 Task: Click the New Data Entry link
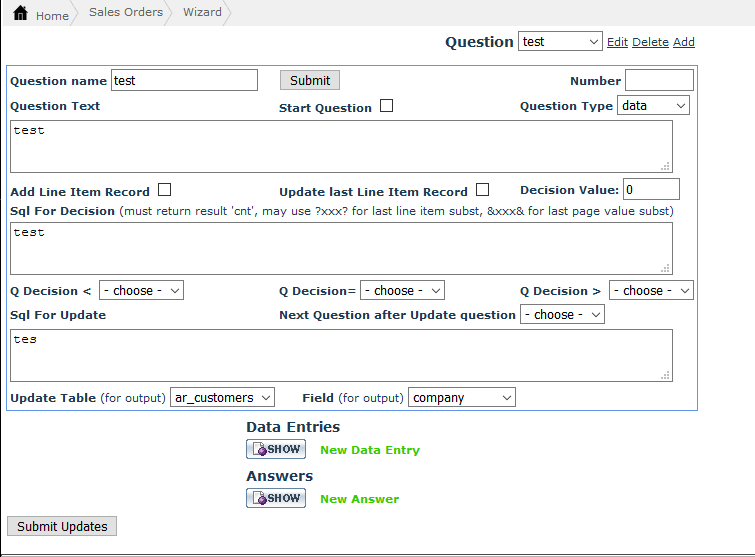370,450
